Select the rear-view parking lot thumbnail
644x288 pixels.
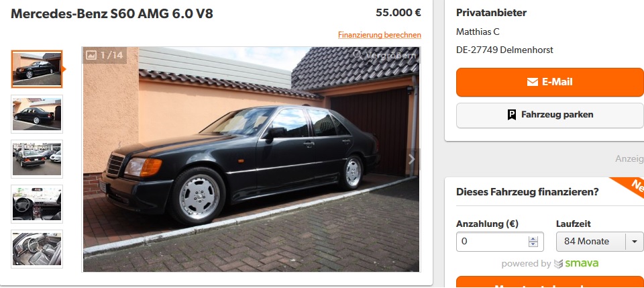point(37,159)
